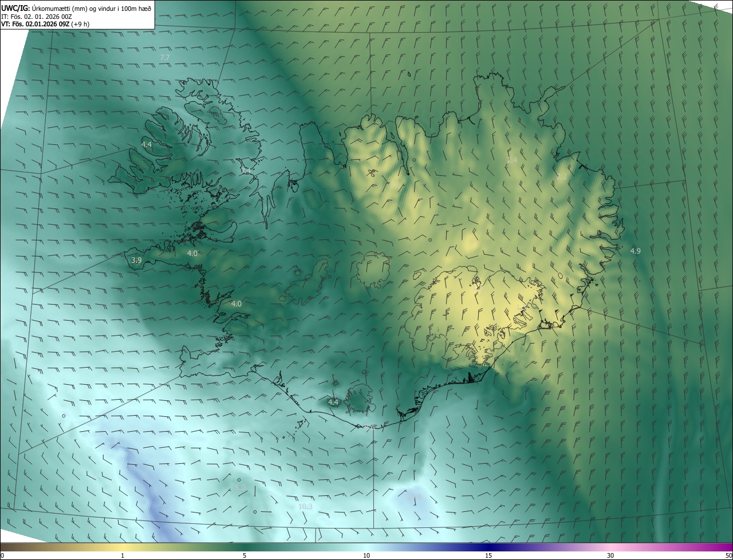Screen dimensions: 733x560
Task: Click the 2.4 value label in the northeast
Action: (x=512, y=160)
